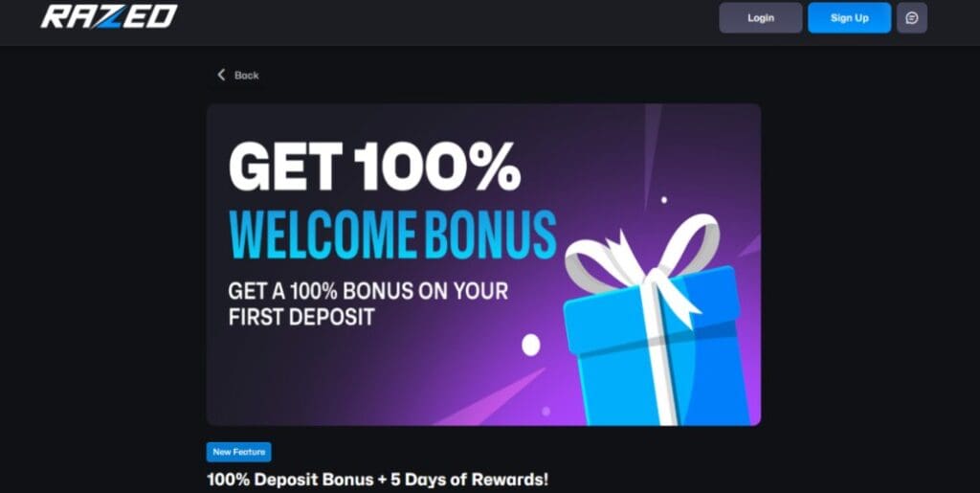Image resolution: width=980 pixels, height=493 pixels.
Task: Open the chat bubble icon in header
Action: tap(912, 18)
